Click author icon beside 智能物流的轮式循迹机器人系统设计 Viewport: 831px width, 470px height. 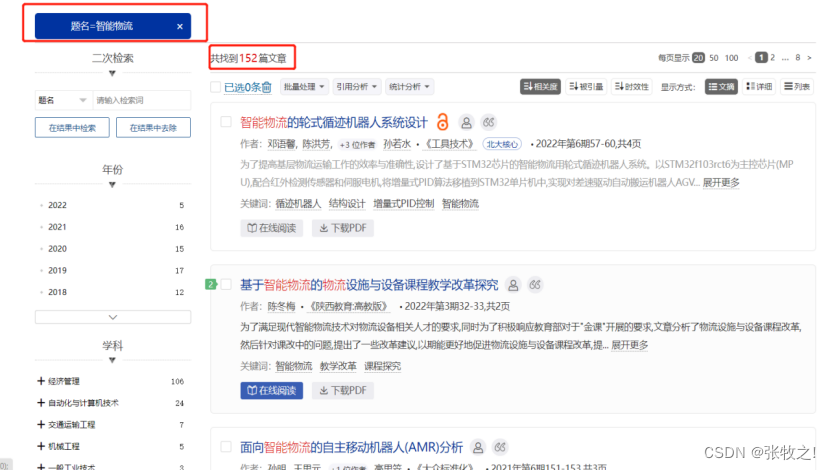pyautogui.click(x=466, y=123)
